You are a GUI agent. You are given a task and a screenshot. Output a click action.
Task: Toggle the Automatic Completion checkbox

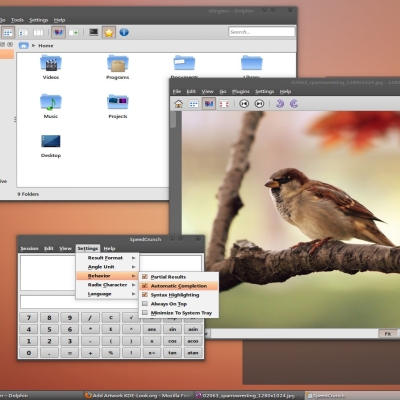[x=145, y=286]
